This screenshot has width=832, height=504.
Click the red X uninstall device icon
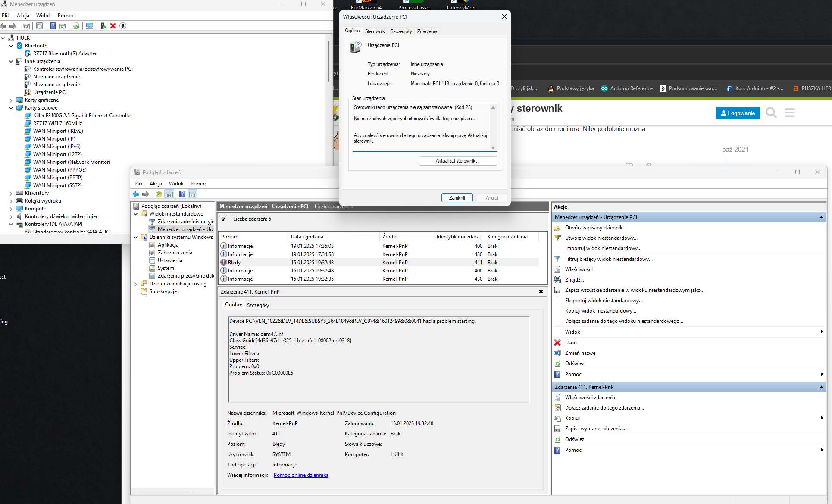click(113, 26)
